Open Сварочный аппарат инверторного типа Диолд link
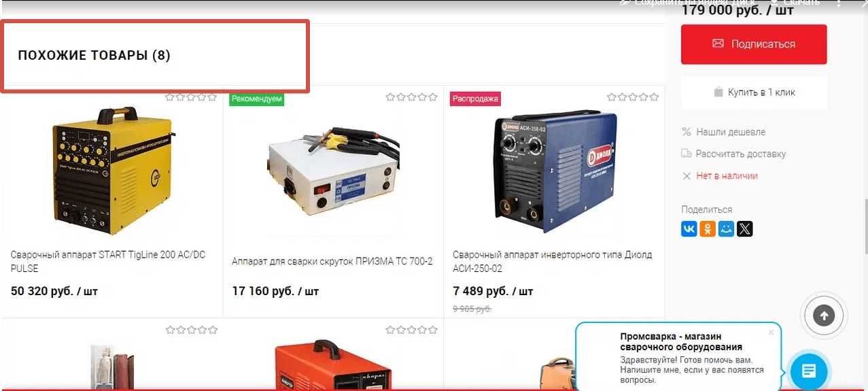This screenshot has height=391, width=868. (552, 262)
